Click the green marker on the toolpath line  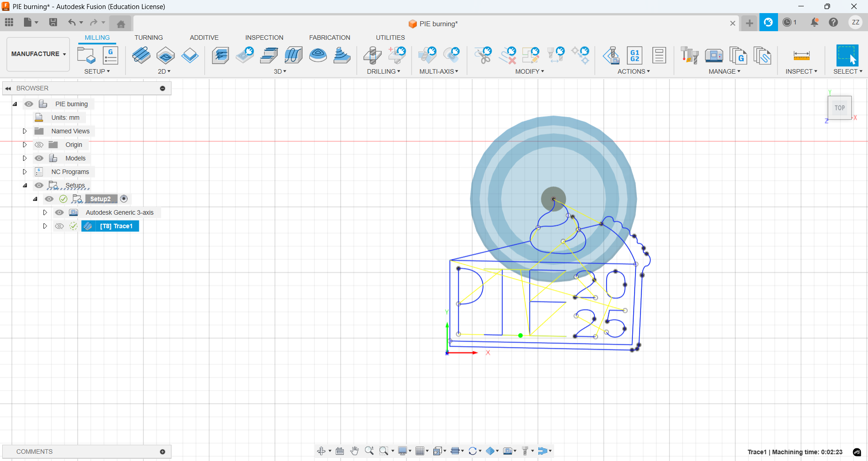click(520, 336)
